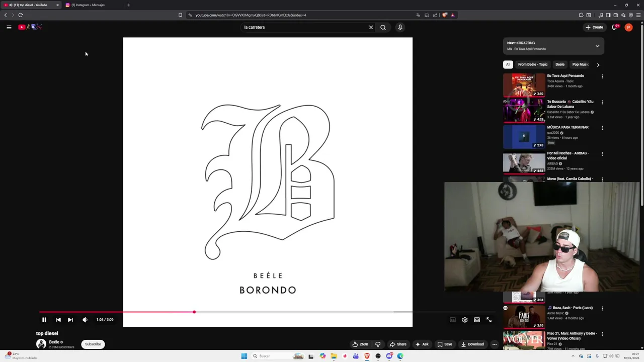
Task: Open Beéle channel avatar
Action: pos(41,344)
